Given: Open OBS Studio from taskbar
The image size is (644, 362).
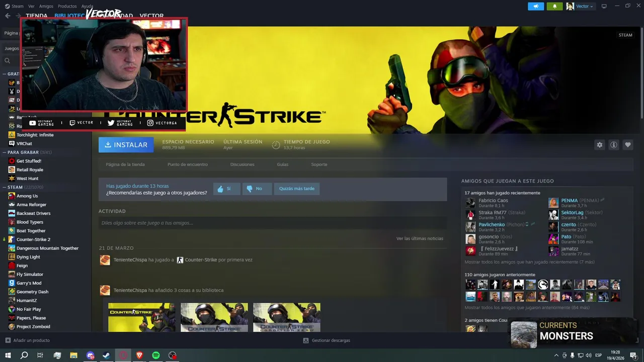Looking at the screenshot, I should (173, 355).
